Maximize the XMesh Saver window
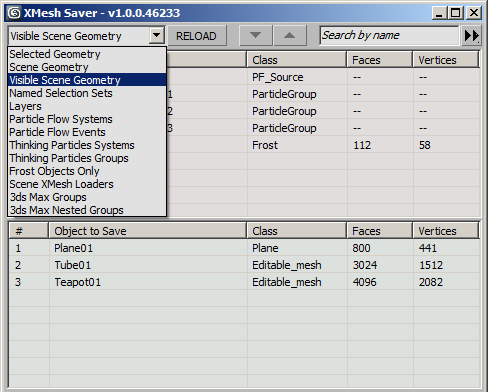Image resolution: width=488 pixels, height=392 pixels. tap(455, 13)
